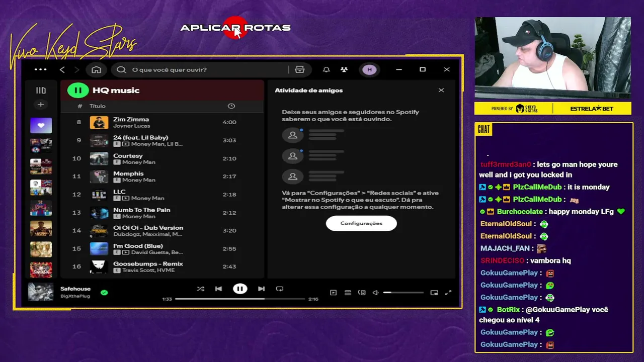Image resolution: width=644 pixels, height=362 pixels.
Task: Open the notifications bell
Action: (326, 69)
